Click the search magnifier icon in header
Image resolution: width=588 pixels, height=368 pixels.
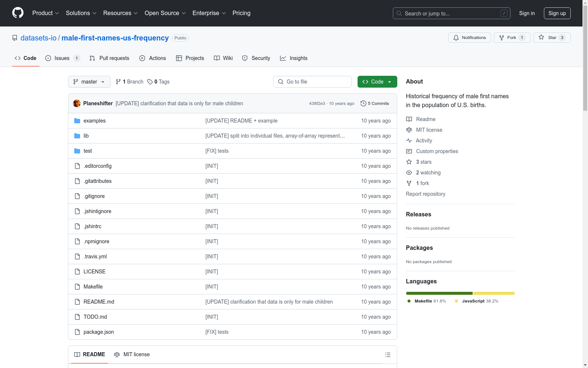(x=399, y=13)
